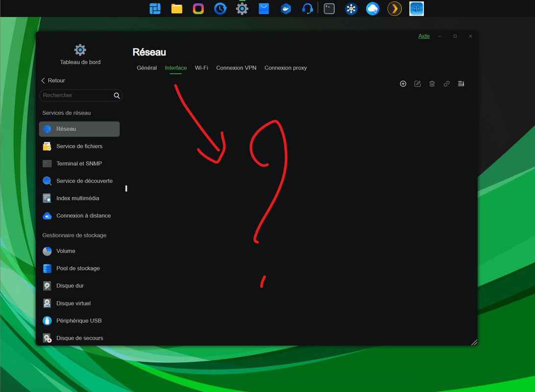Click the search magnifier in sidebar
This screenshot has width=535, height=392.
117,96
